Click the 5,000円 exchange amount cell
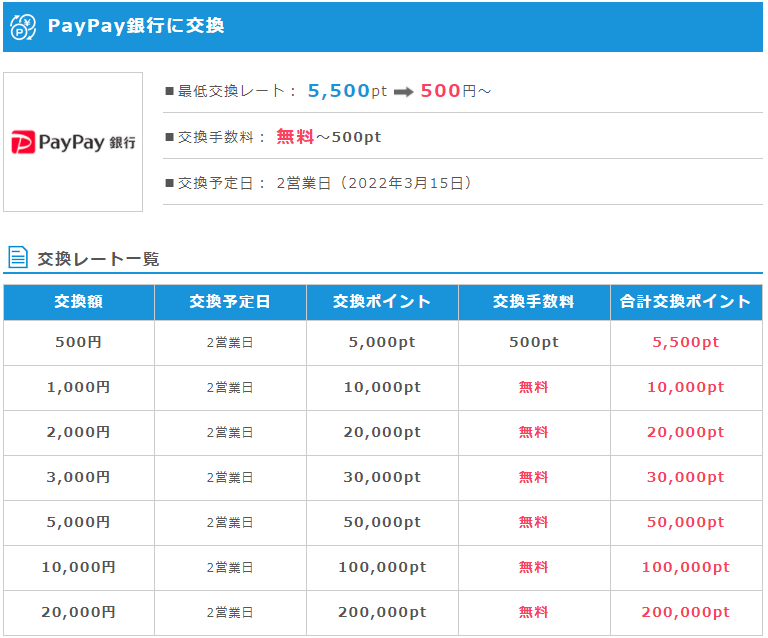This screenshot has height=638, width=768. (x=79, y=523)
